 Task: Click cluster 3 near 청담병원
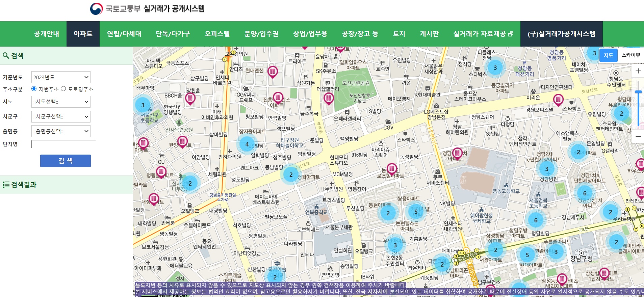(x=547, y=169)
